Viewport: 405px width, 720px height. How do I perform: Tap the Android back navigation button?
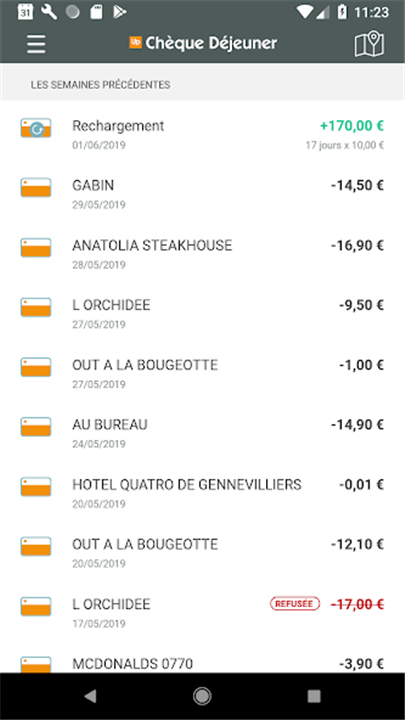click(90, 696)
